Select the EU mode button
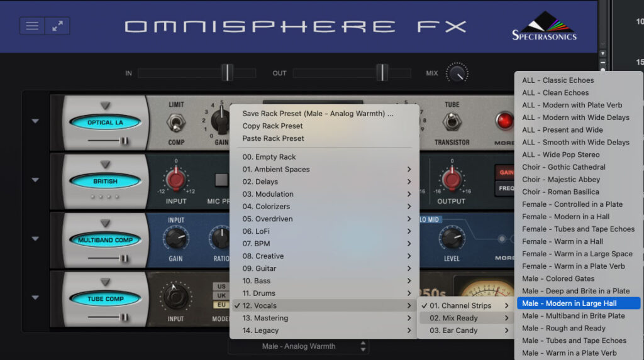Viewport: 644px width, 360px height. [221, 305]
